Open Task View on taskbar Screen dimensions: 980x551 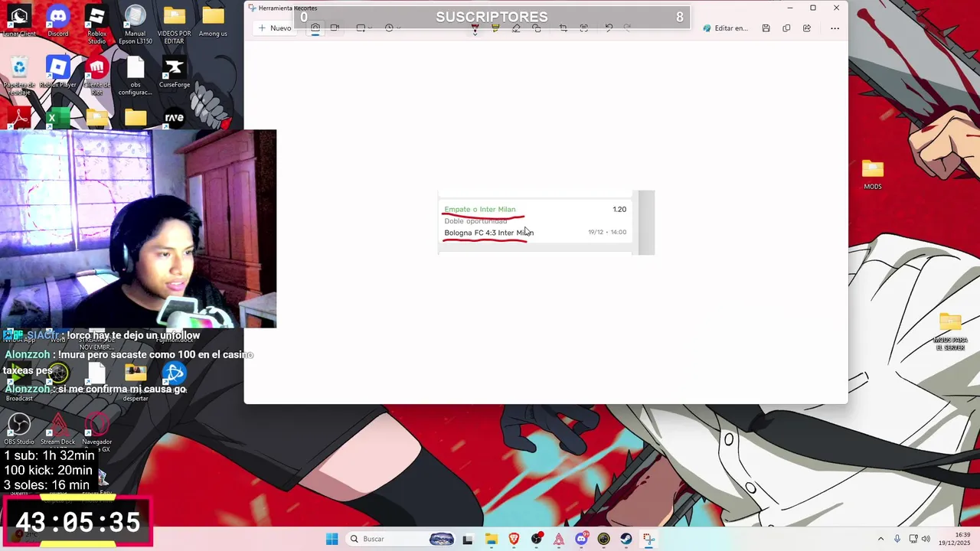(468, 539)
